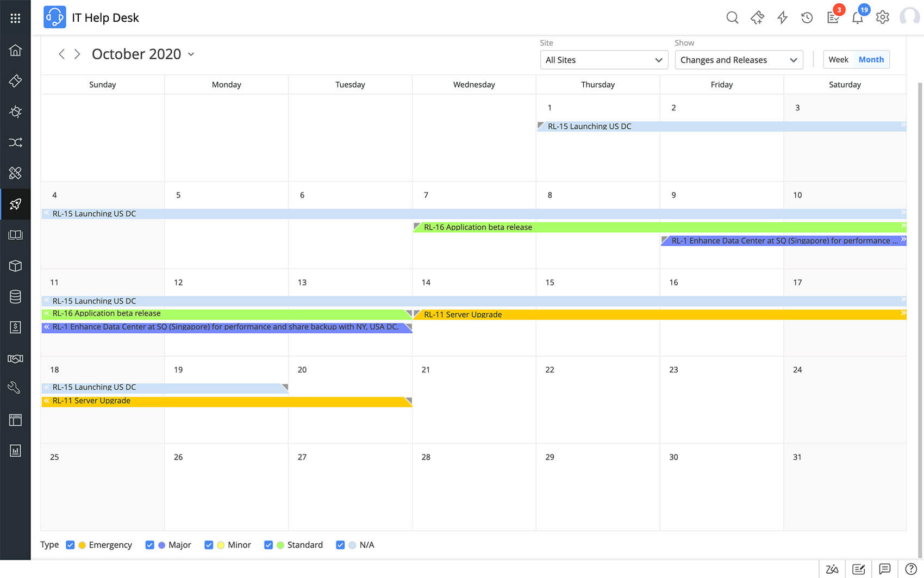Open the Assets module (box icon)

[x=16, y=266]
